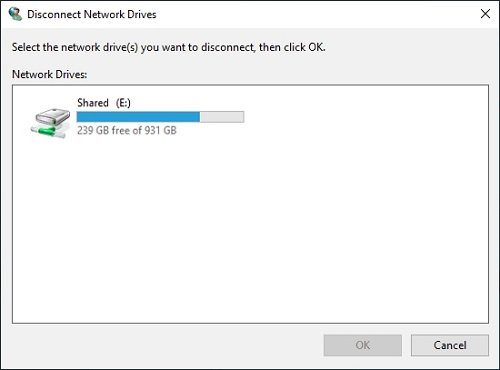
Task: Click empty dialog footer left of OK button
Action: tap(167, 345)
